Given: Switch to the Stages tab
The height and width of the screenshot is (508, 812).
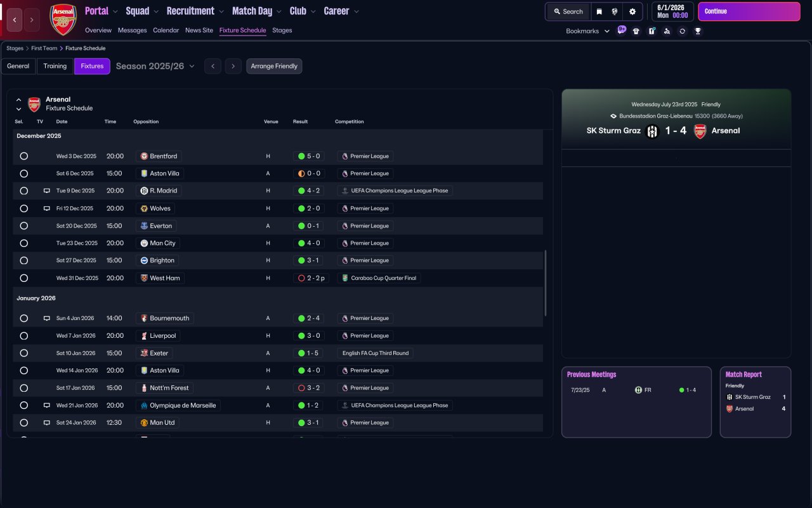Looking at the screenshot, I should click(282, 30).
